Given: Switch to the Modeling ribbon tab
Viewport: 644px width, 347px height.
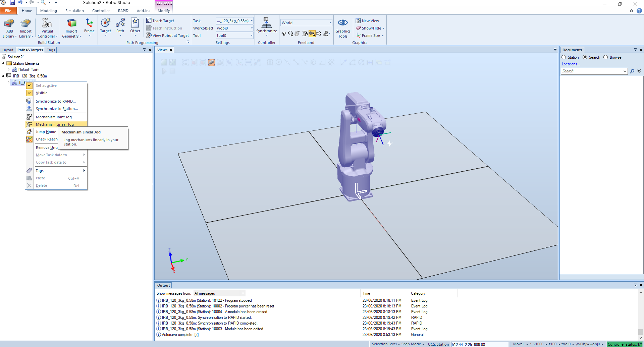Looking at the screenshot, I should coord(49,11).
